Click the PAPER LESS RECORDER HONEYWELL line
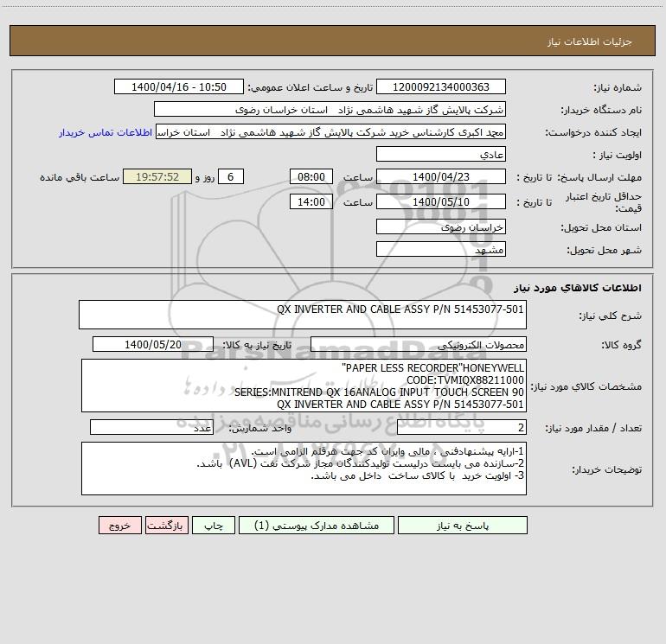The width and height of the screenshot is (666, 644). (432, 367)
